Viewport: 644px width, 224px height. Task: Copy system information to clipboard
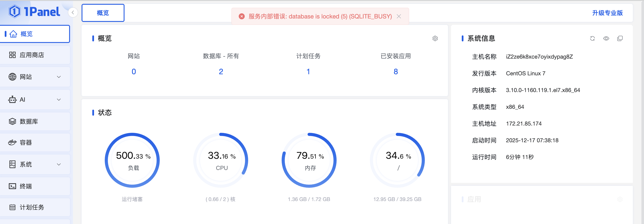point(620,38)
